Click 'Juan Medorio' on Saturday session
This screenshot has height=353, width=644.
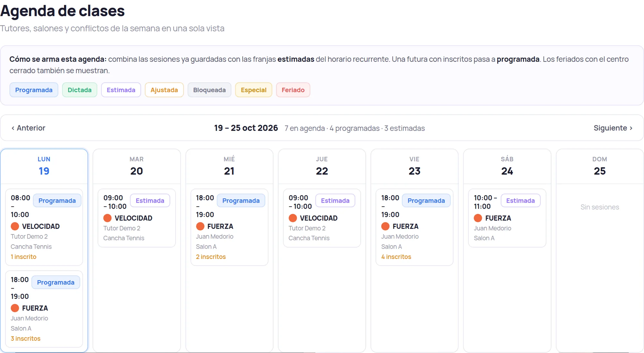(x=492, y=228)
